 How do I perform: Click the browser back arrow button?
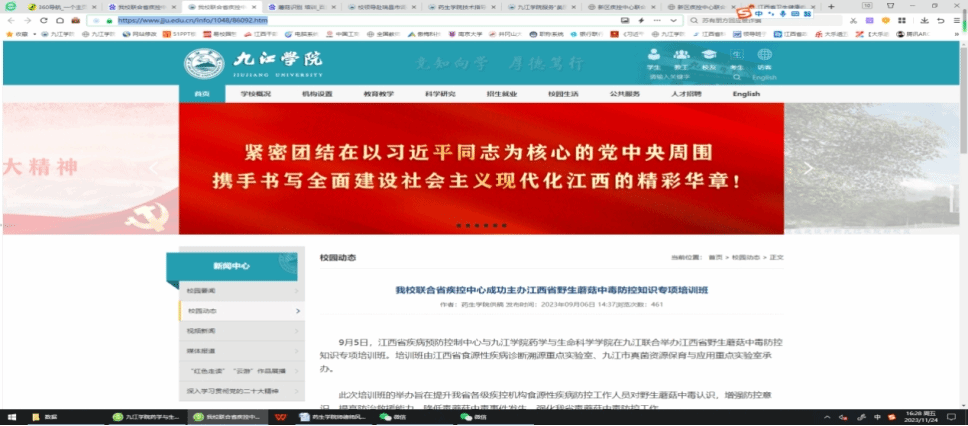pos(9,20)
